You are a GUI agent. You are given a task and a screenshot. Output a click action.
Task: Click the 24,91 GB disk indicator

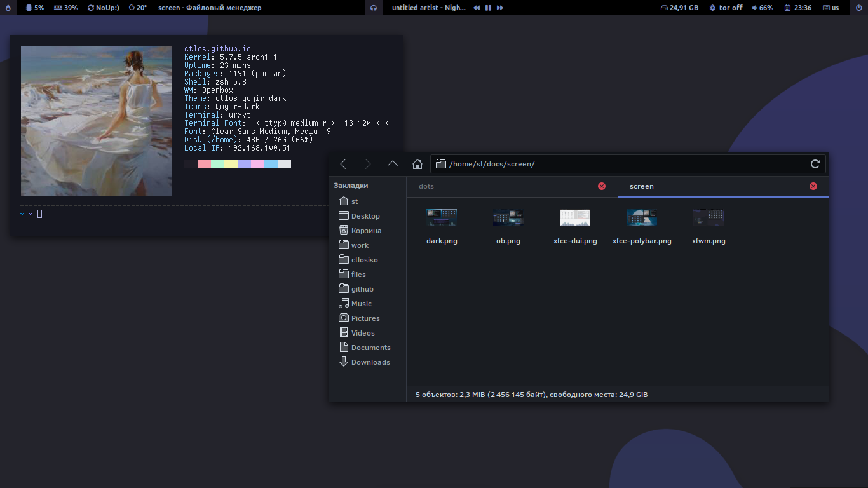tap(679, 8)
